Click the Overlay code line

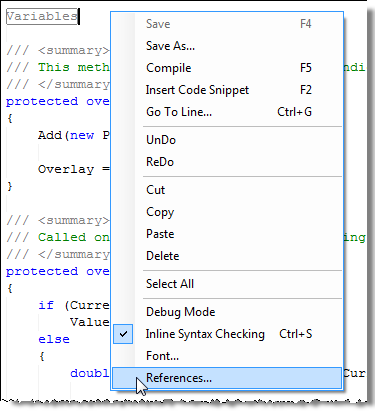point(74,169)
